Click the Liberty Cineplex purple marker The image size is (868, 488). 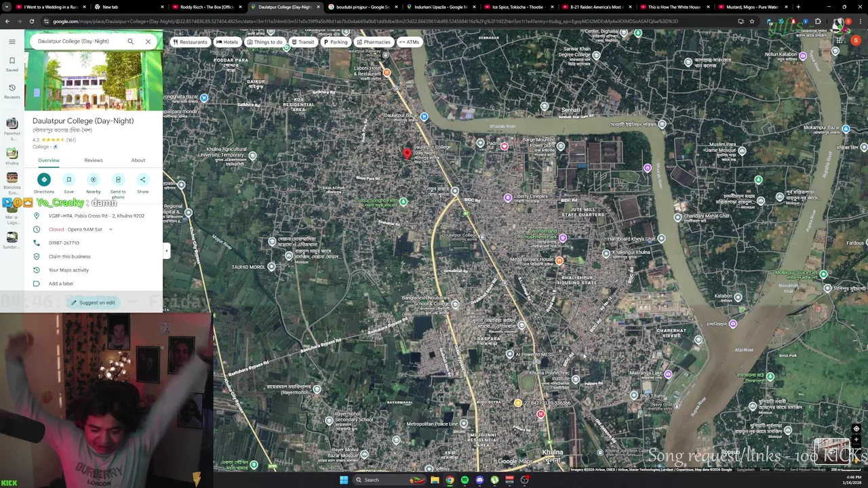tap(508, 197)
